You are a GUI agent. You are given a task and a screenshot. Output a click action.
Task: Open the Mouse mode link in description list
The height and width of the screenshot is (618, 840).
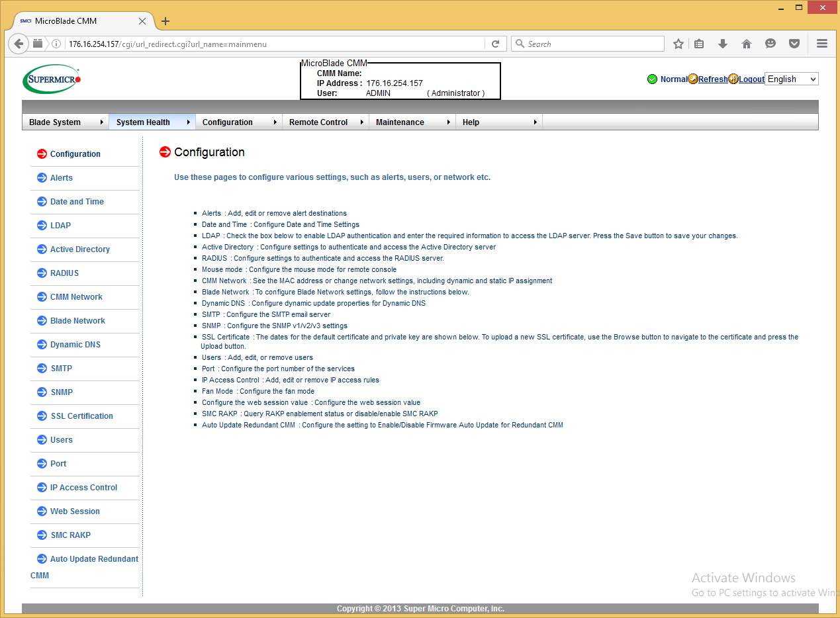[x=222, y=269]
